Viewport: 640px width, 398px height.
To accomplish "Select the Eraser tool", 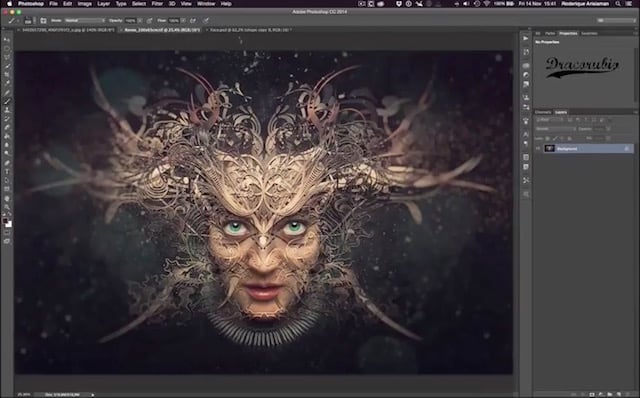I will [x=7, y=127].
